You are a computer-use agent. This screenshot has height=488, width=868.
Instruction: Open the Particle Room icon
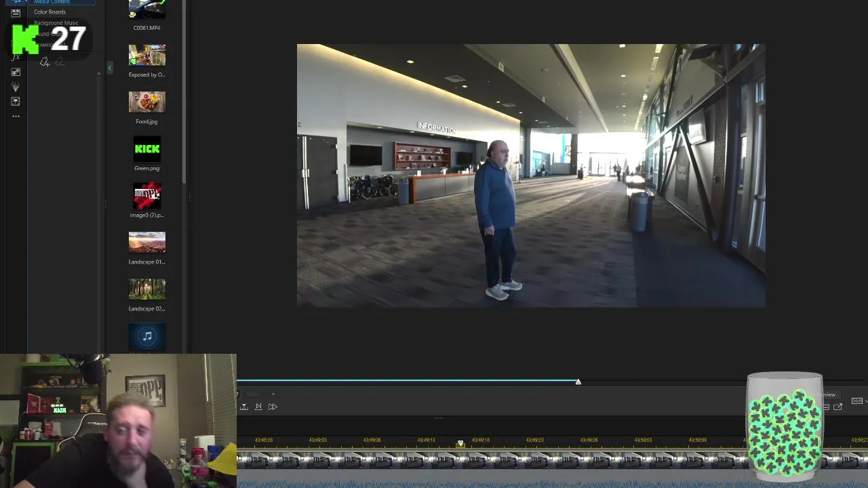(16, 87)
